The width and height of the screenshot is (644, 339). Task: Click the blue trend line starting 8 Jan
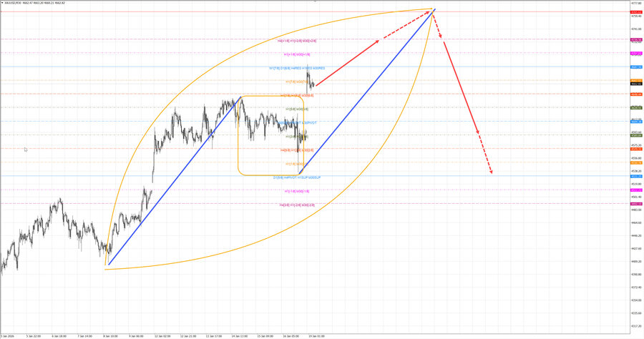172,183
